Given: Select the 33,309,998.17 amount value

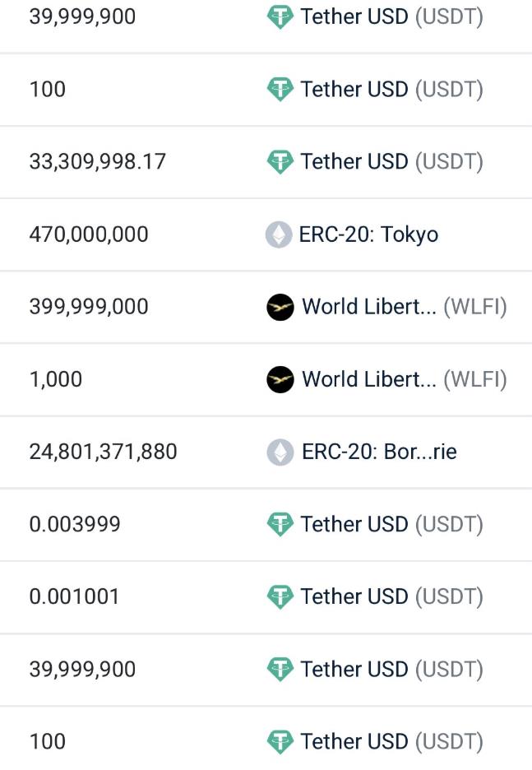Looking at the screenshot, I should click(98, 161).
